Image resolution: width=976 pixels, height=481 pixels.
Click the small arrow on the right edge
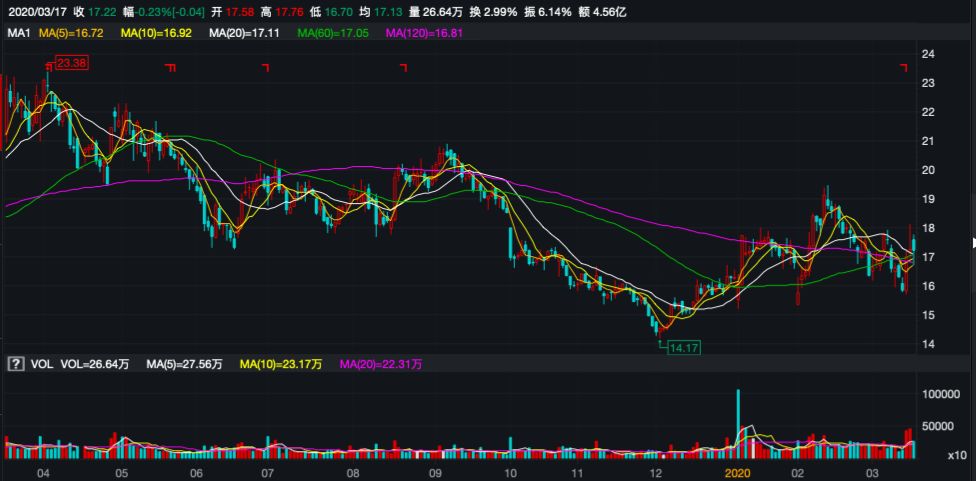pos(973,241)
